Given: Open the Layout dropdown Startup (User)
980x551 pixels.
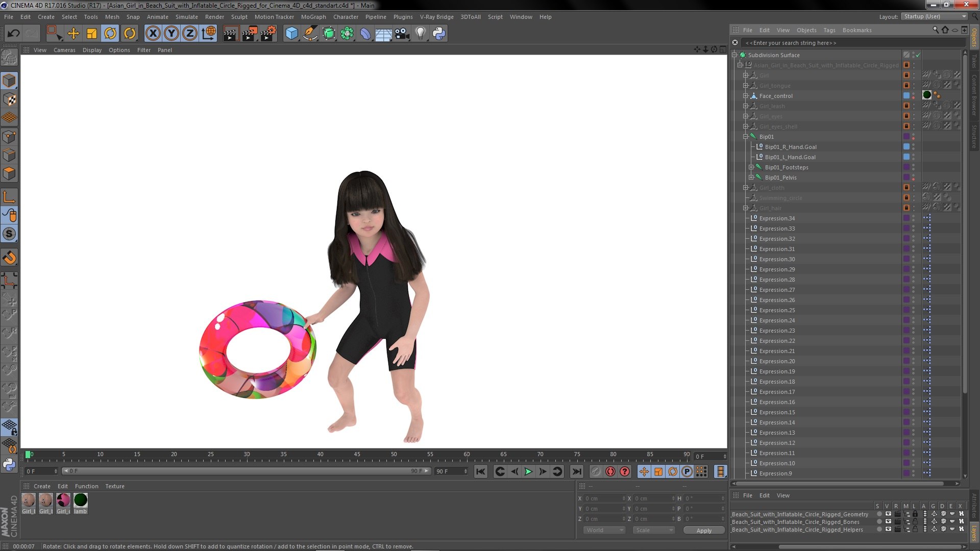Looking at the screenshot, I should coord(935,16).
